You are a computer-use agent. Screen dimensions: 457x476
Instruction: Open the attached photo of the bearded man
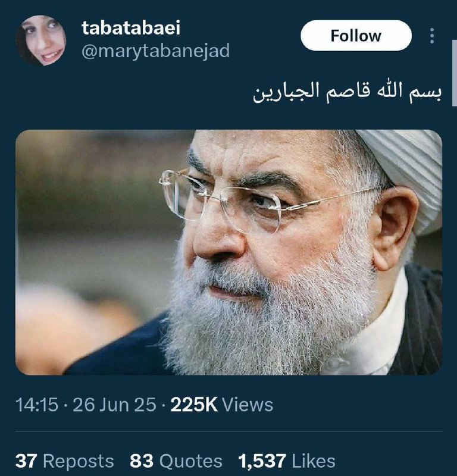[x=228, y=252]
